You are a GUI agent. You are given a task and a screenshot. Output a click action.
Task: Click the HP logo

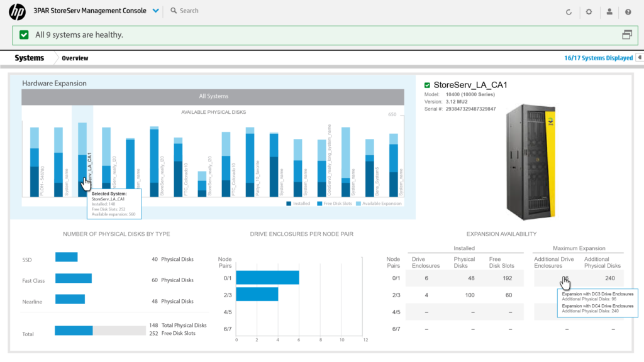click(17, 11)
